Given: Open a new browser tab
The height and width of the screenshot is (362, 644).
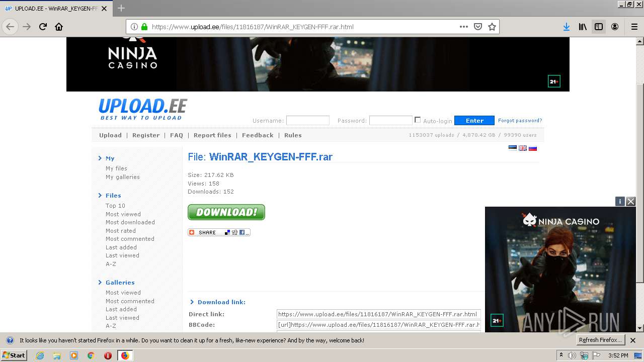Looking at the screenshot, I should [x=121, y=8].
